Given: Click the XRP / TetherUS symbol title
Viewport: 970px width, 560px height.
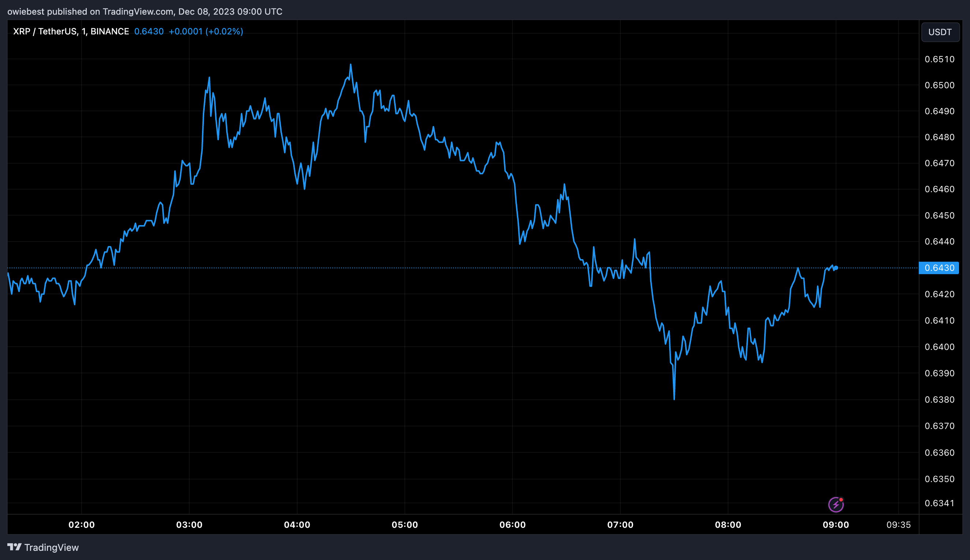Looking at the screenshot, I should click(71, 31).
